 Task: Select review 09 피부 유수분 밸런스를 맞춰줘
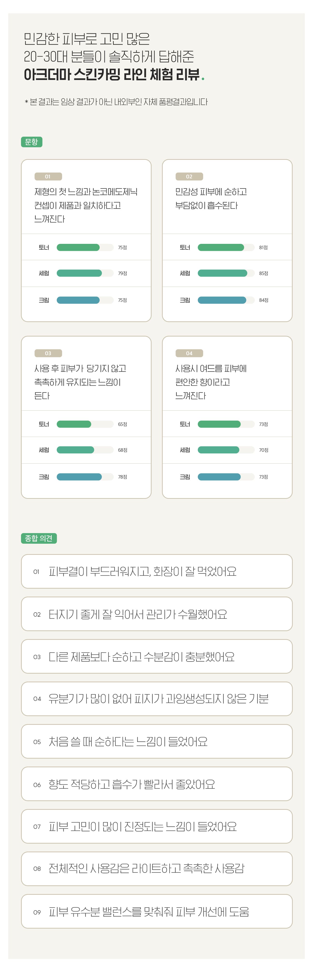(x=157, y=911)
